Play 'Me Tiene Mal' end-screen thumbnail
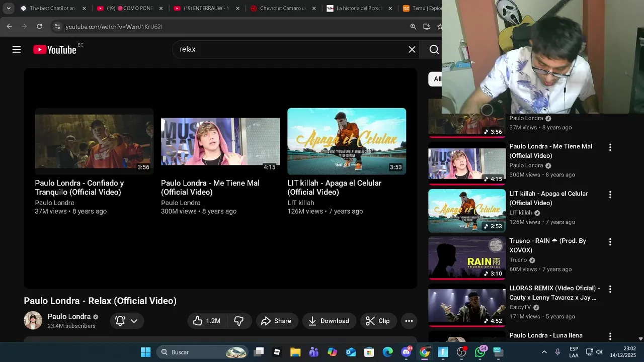Screen dimensions: 644x362 220,141
